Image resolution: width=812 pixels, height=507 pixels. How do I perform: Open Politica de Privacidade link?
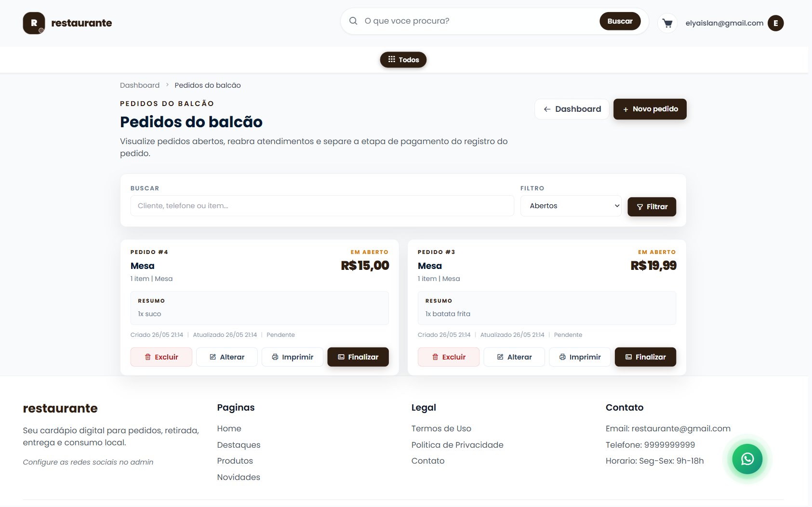(x=457, y=445)
